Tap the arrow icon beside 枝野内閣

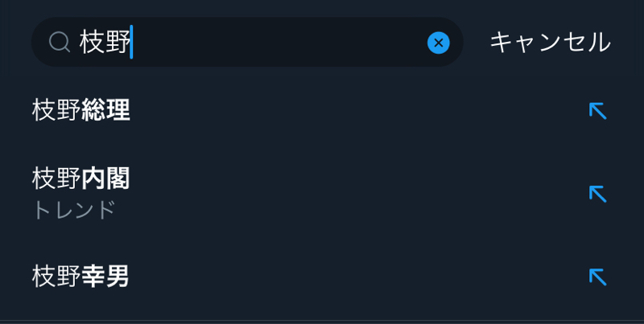597,193
